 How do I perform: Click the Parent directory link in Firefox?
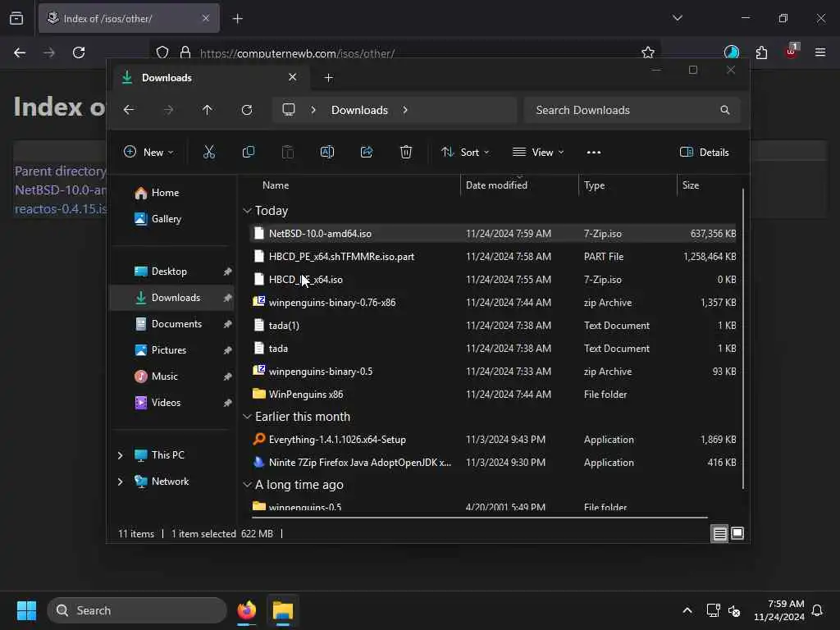coord(60,171)
